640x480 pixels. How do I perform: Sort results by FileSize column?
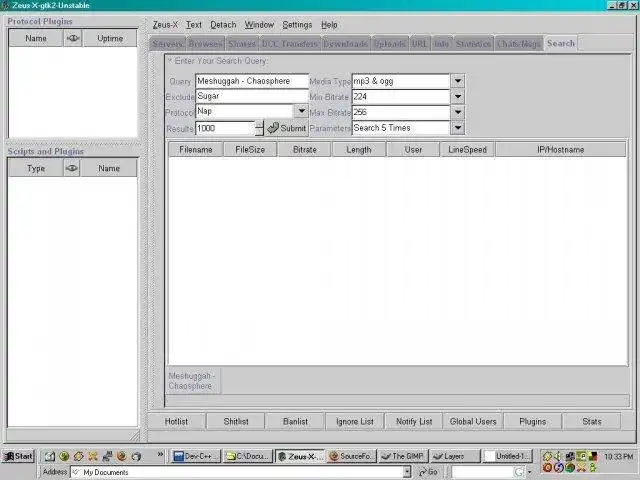click(250, 150)
